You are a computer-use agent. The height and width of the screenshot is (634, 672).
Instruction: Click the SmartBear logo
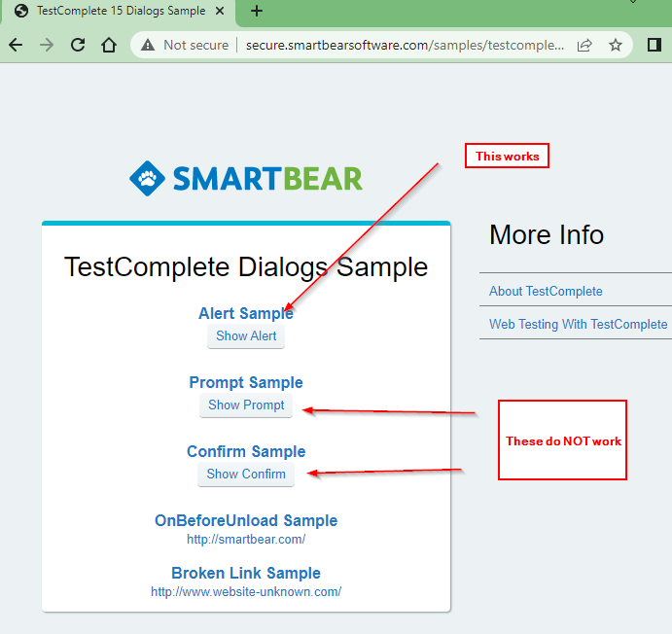tap(246, 178)
